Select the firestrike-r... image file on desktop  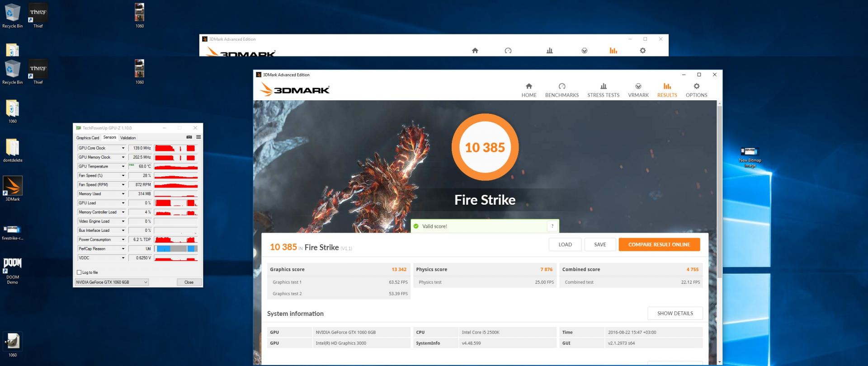pos(13,232)
